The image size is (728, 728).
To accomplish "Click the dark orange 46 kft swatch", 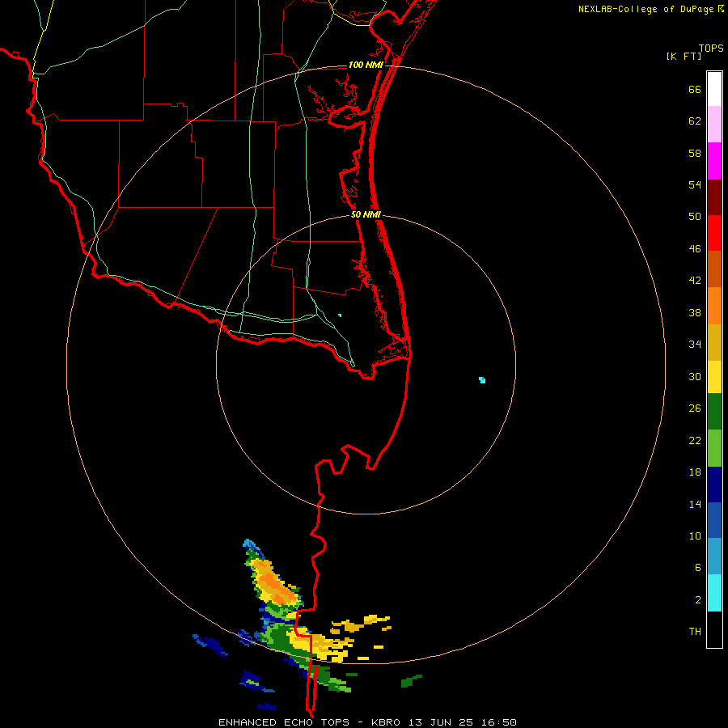I will pyautogui.click(x=714, y=269).
